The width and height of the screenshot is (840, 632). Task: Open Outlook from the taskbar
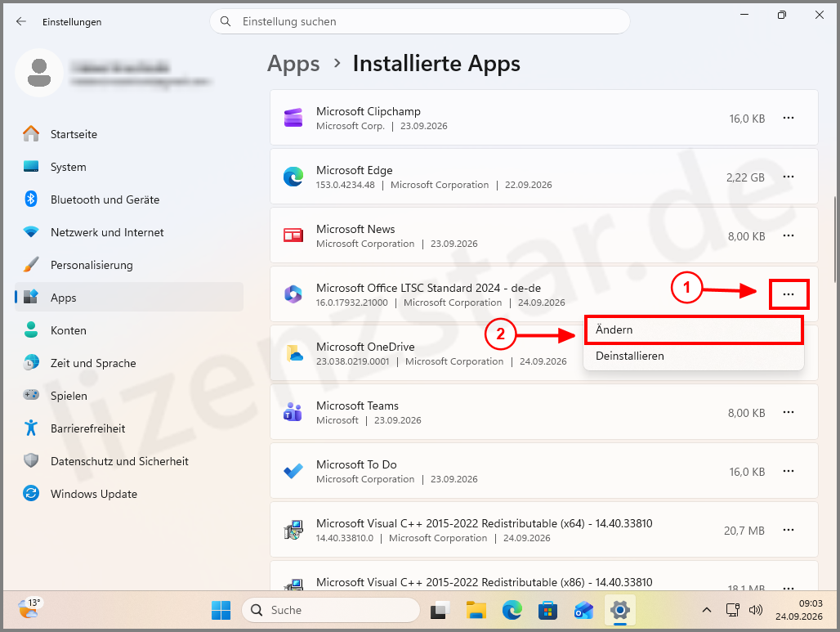[x=583, y=610]
